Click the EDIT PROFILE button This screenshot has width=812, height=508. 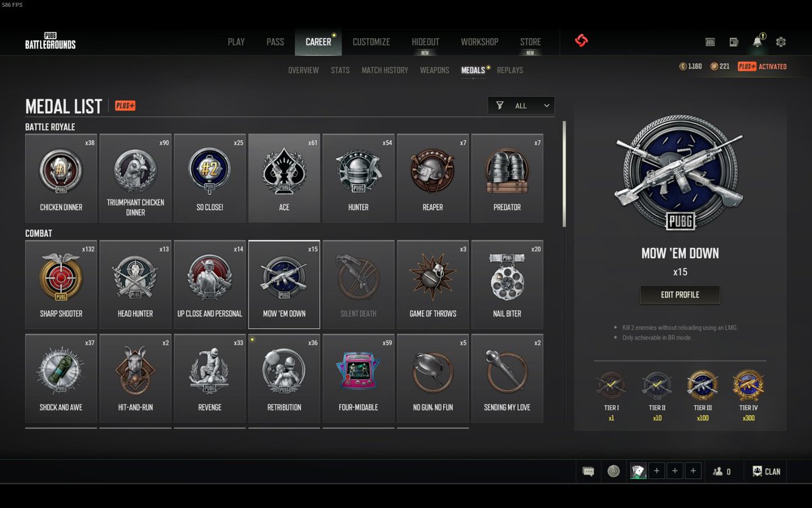pos(680,295)
